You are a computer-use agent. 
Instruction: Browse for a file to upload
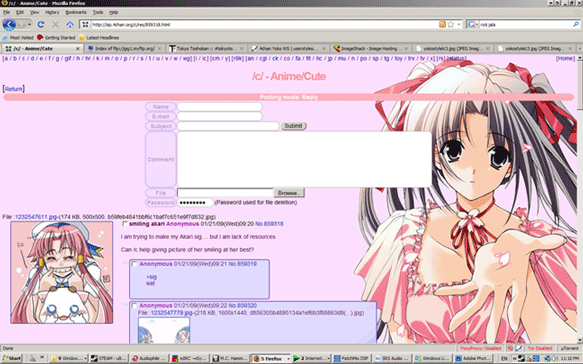point(289,193)
